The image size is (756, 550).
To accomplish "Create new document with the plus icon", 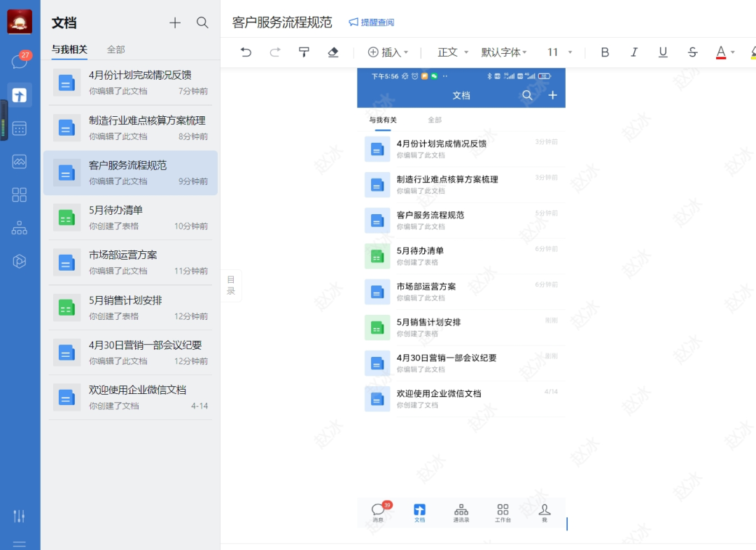I will click(175, 22).
